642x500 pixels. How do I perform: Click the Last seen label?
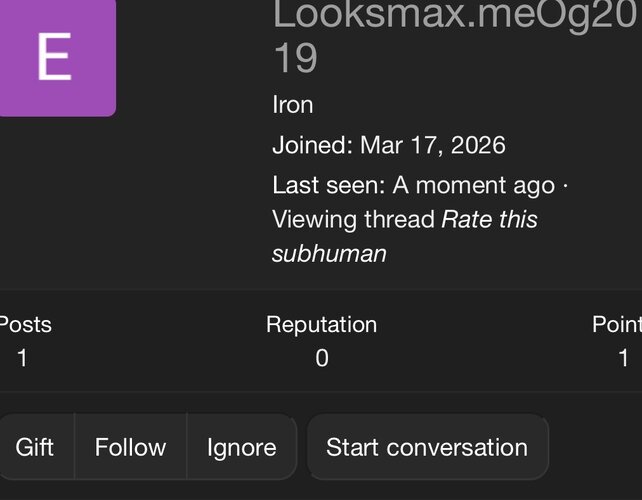pyautogui.click(x=329, y=185)
